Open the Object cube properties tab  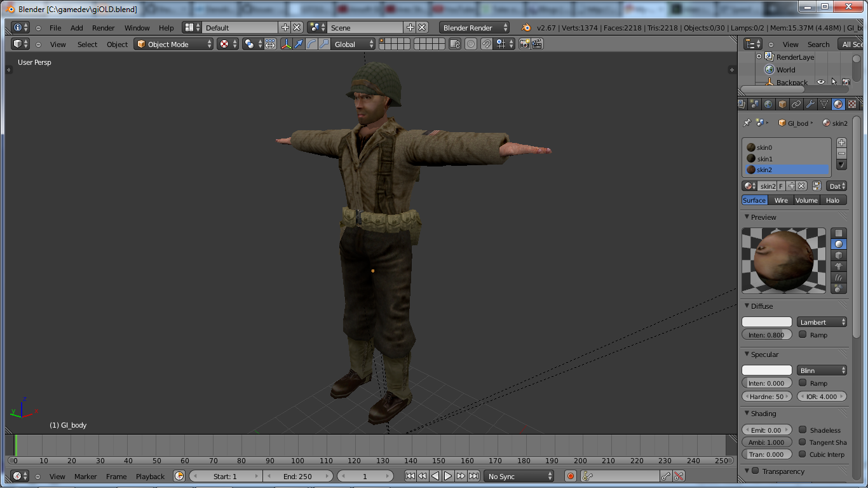[x=782, y=104]
